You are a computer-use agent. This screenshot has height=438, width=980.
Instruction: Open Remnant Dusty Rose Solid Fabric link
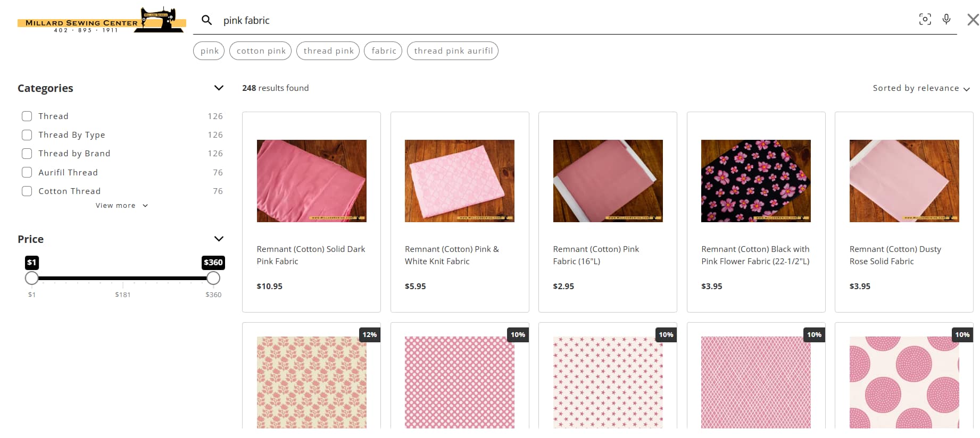click(x=895, y=255)
